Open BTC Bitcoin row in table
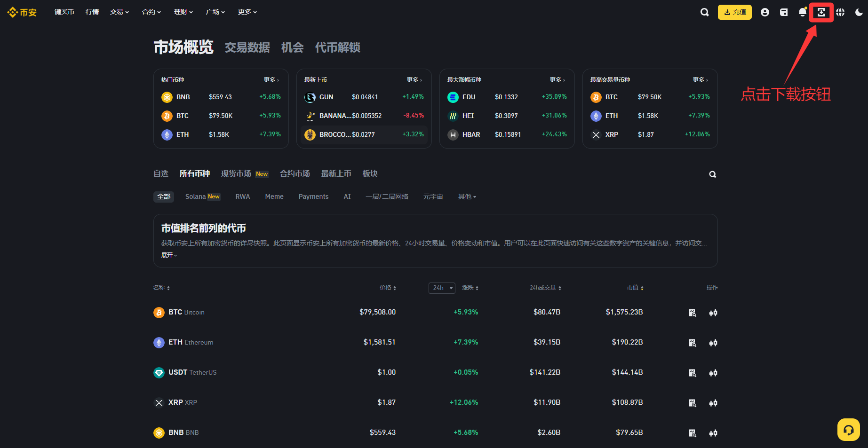The image size is (868, 448). click(436, 313)
